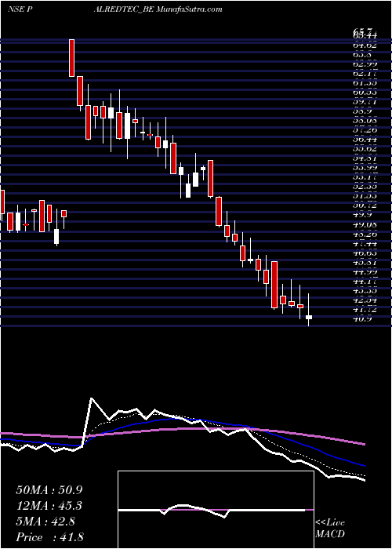Click the 40.9 price axis label
The height and width of the screenshot is (549, 392).
coord(363,319)
